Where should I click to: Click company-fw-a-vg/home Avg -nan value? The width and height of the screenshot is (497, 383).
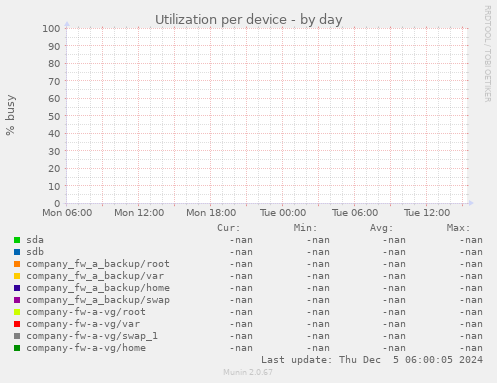click(394, 348)
